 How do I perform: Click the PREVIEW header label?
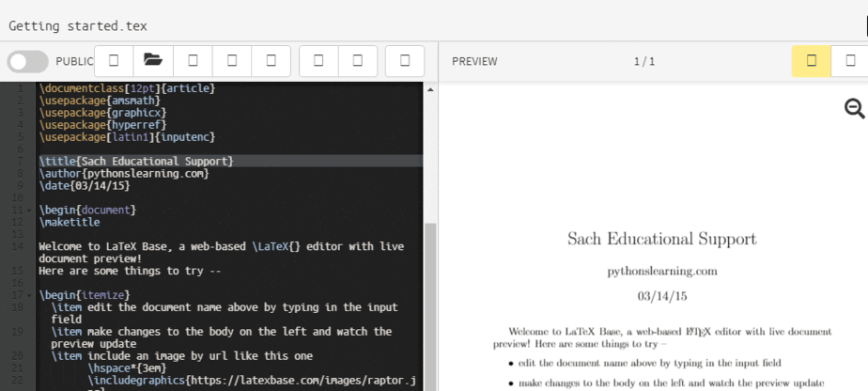pyautogui.click(x=474, y=61)
